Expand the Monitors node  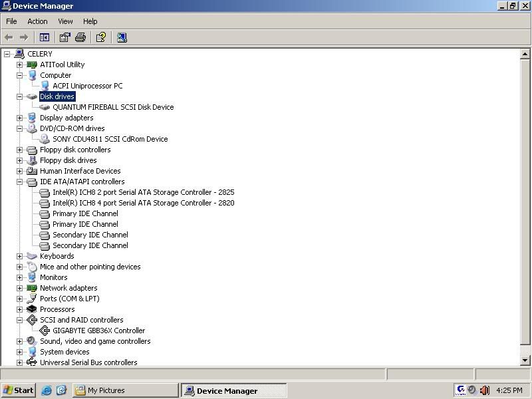(x=20, y=277)
